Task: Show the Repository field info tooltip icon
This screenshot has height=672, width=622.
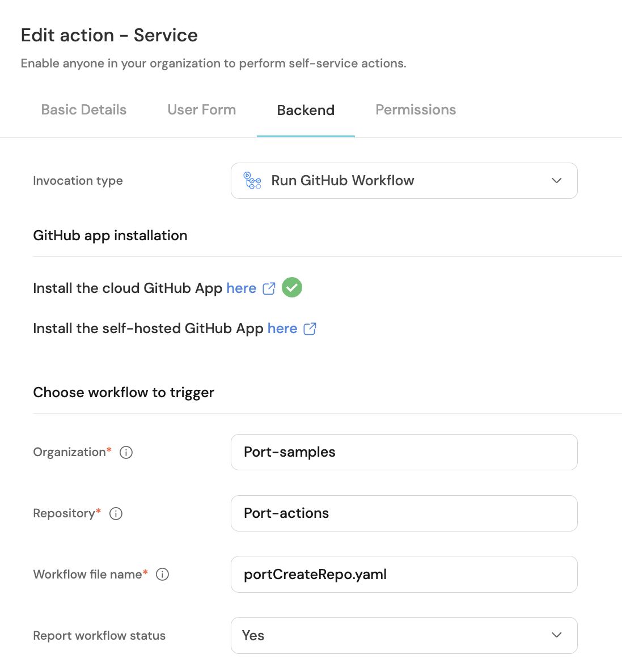Action: click(x=116, y=513)
